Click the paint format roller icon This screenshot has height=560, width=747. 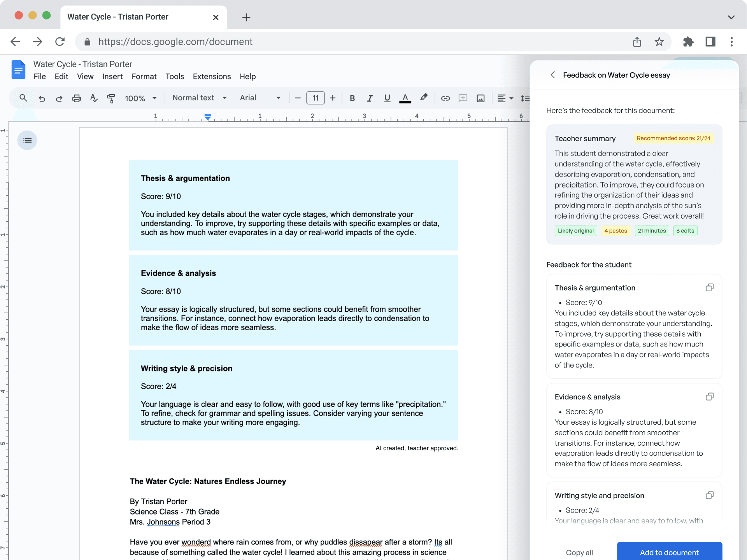click(x=111, y=98)
